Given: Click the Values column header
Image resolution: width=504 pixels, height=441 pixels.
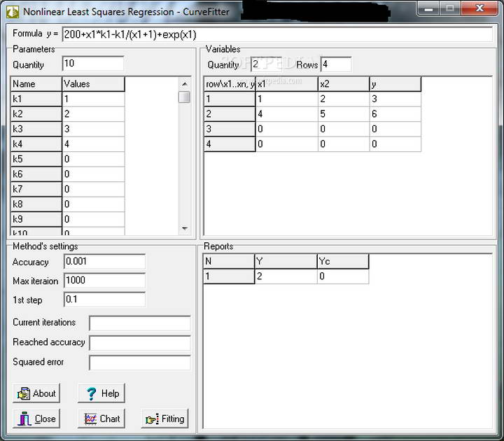Looking at the screenshot, I should [93, 84].
